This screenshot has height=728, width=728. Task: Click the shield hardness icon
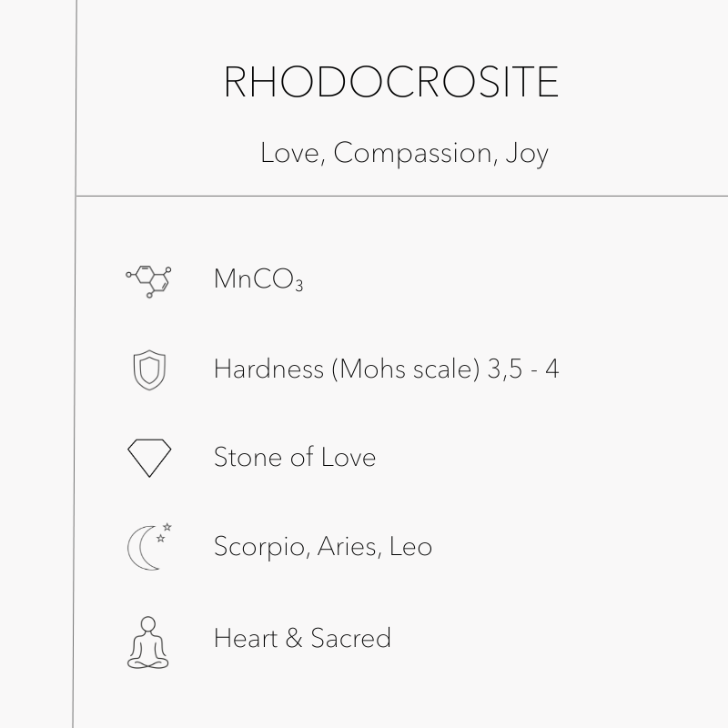[147, 369]
